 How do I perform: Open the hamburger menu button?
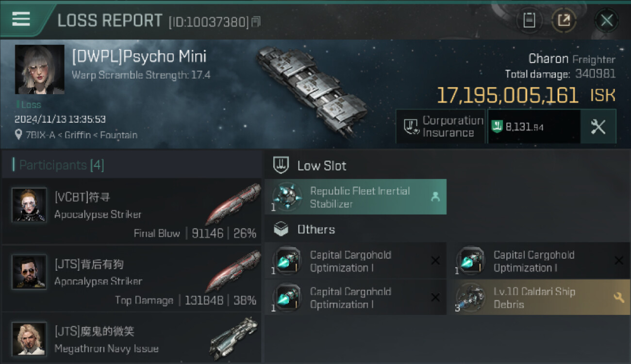[x=21, y=19]
